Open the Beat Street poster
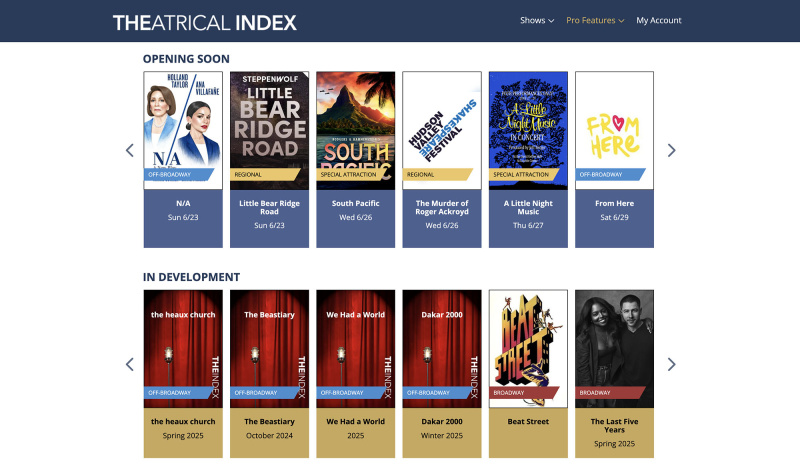800x471 pixels. [528, 349]
